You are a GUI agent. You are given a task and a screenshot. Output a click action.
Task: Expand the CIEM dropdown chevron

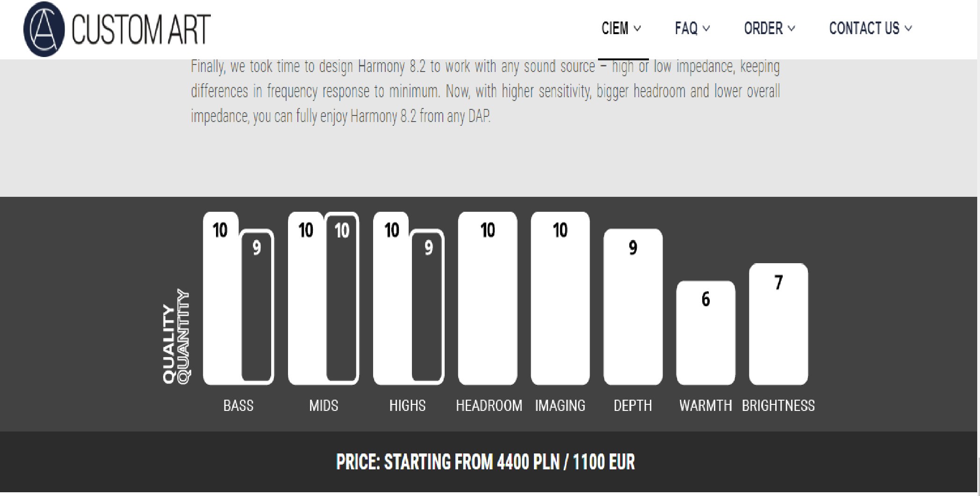point(637,29)
